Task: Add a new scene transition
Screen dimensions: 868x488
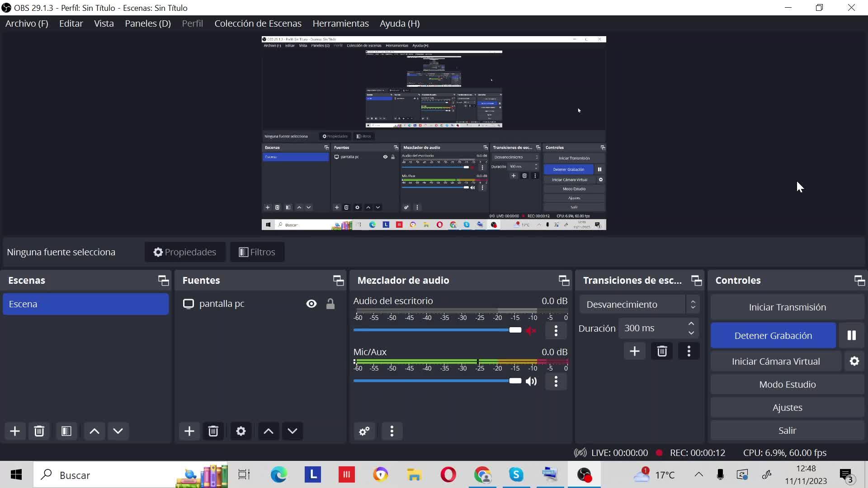Action: 634,351
